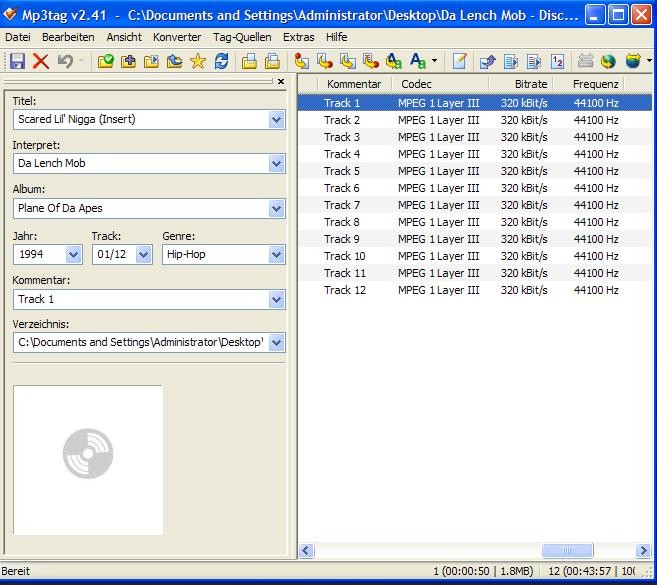Click the Create playlist (all files) icon
Image resolution: width=657 pixels, height=585 pixels.
pos(511,62)
